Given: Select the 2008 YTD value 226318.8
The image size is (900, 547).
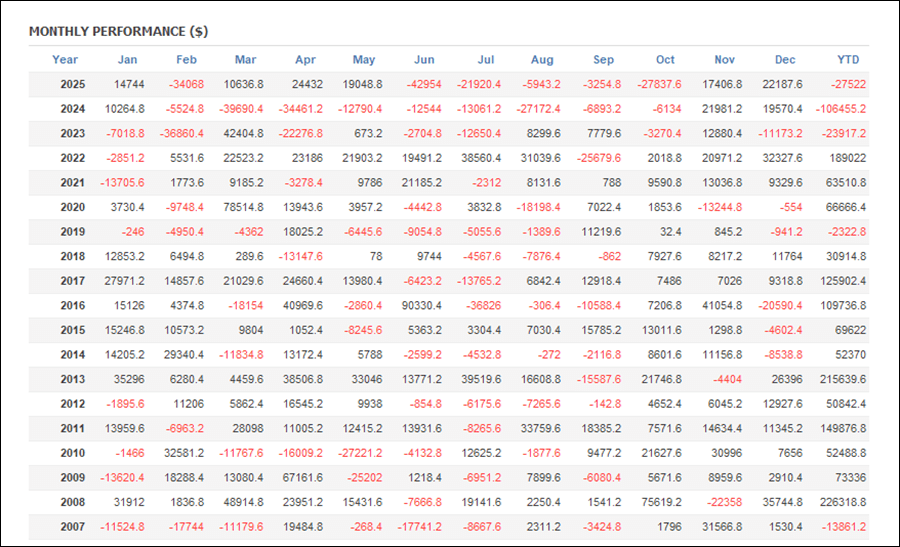Looking at the screenshot, I should click(x=842, y=502).
